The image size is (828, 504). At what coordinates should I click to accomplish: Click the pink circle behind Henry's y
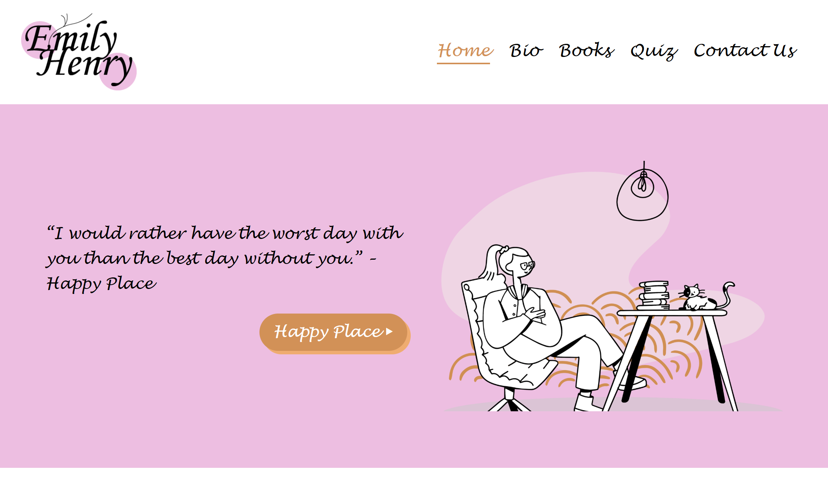[x=118, y=72]
